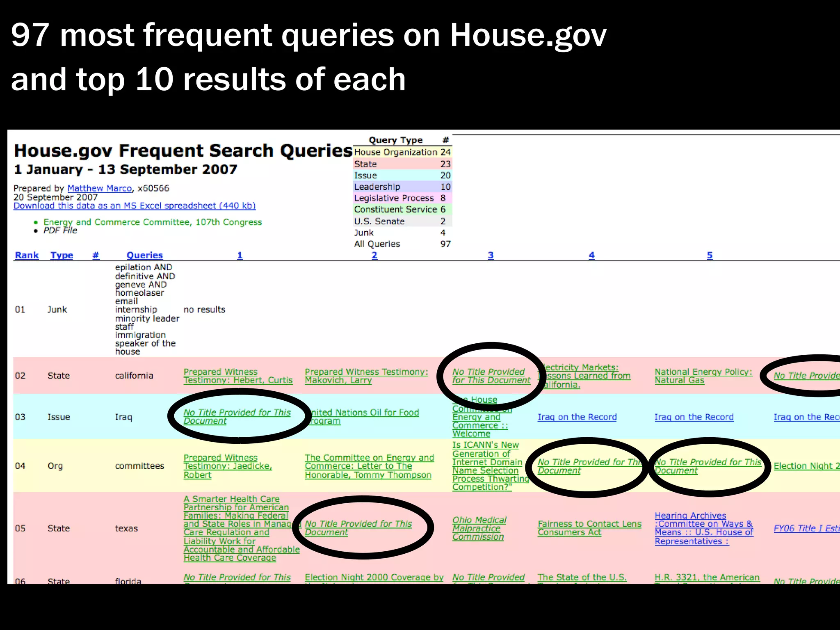This screenshot has width=840, height=630.
Task: Click 'Energy and Commerce Committee, 107th Congress' legend
Action: click(153, 222)
